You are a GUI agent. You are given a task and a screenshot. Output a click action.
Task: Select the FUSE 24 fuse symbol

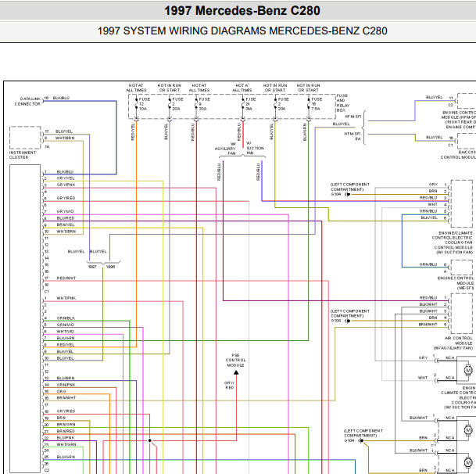coord(242,105)
